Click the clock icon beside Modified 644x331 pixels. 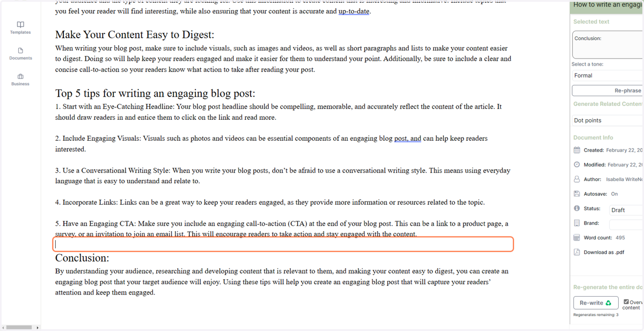tap(577, 164)
